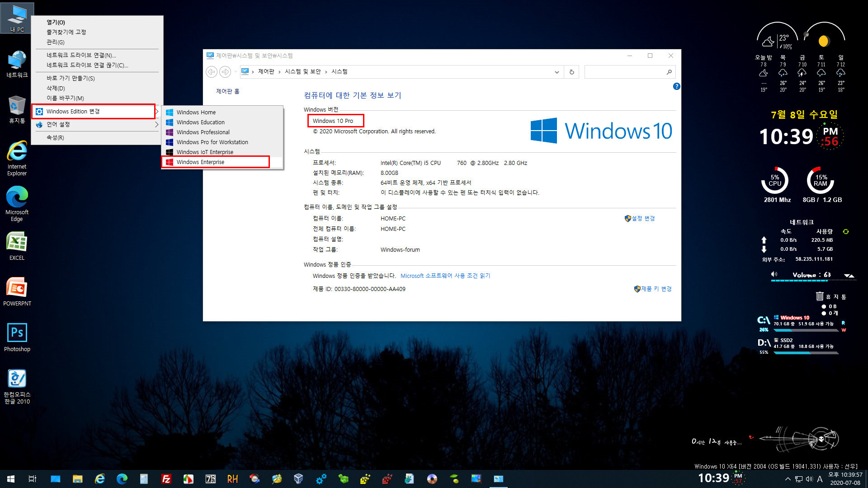Select 관리(G) in context menu
The width and height of the screenshot is (868, 488).
pyautogui.click(x=97, y=42)
